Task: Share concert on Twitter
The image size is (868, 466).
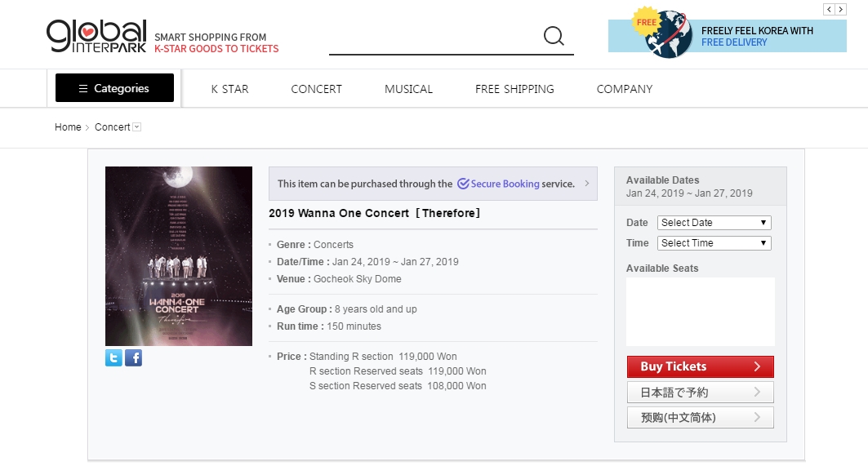Action: click(x=114, y=358)
